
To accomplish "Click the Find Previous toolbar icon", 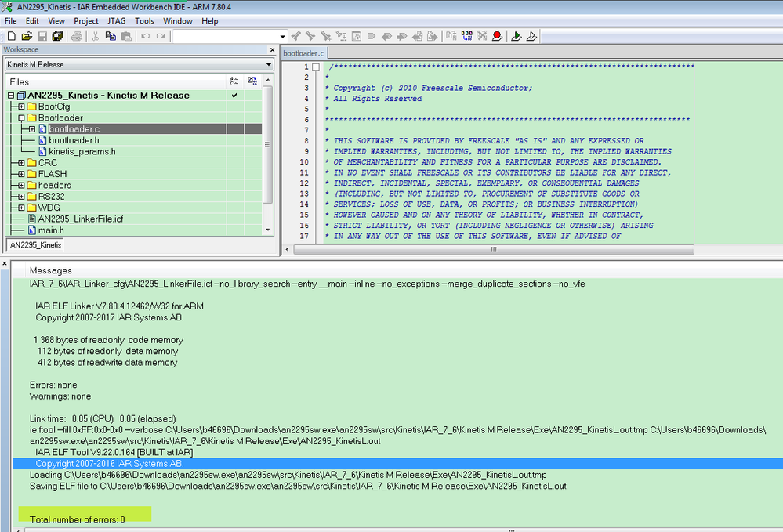I will coord(296,36).
